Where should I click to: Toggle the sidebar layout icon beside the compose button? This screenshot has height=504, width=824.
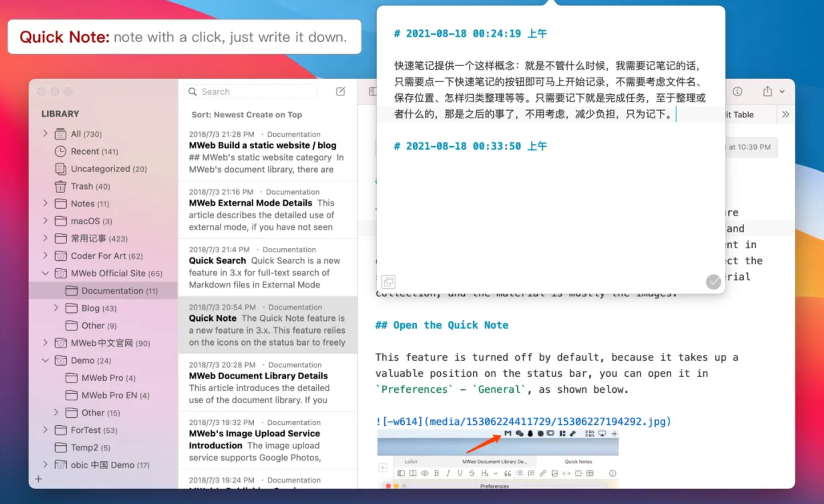(373, 91)
